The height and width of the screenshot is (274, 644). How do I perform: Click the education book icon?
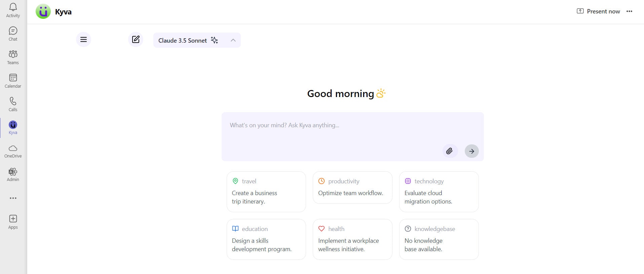[x=235, y=229]
